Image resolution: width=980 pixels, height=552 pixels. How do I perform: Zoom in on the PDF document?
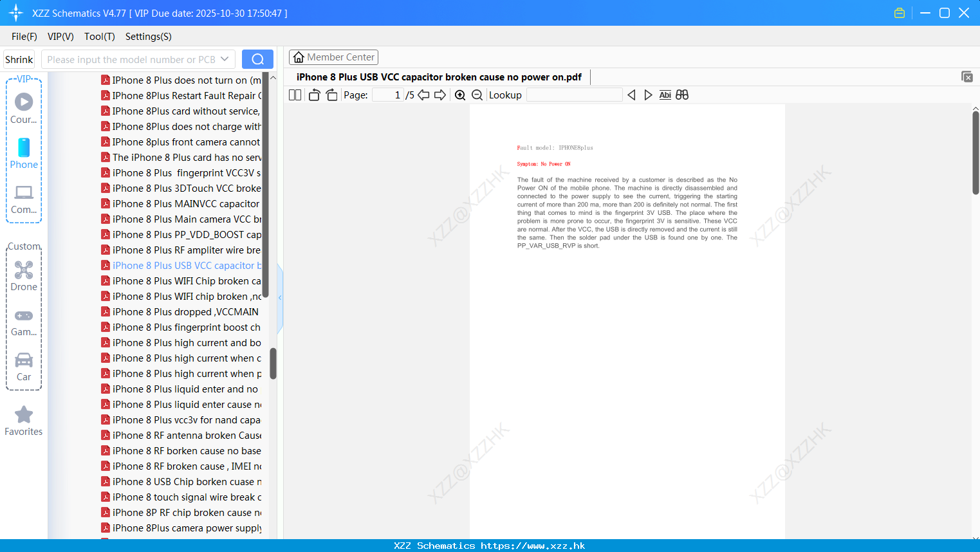point(460,95)
